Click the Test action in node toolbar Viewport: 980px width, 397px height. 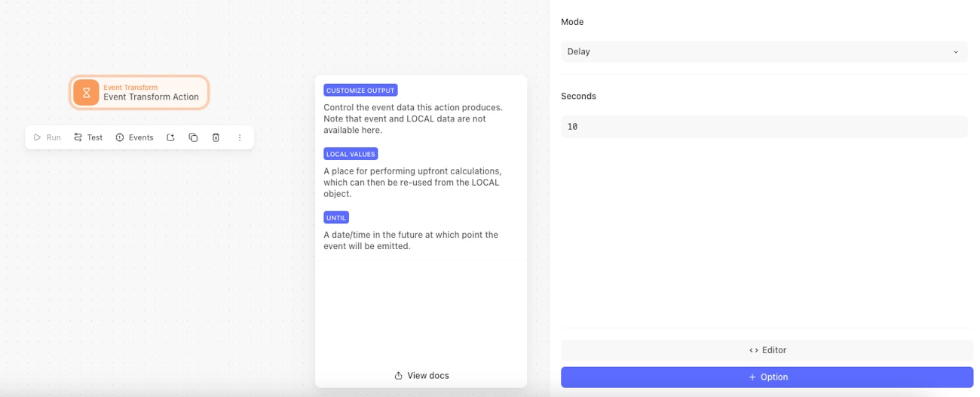pyautogui.click(x=88, y=137)
